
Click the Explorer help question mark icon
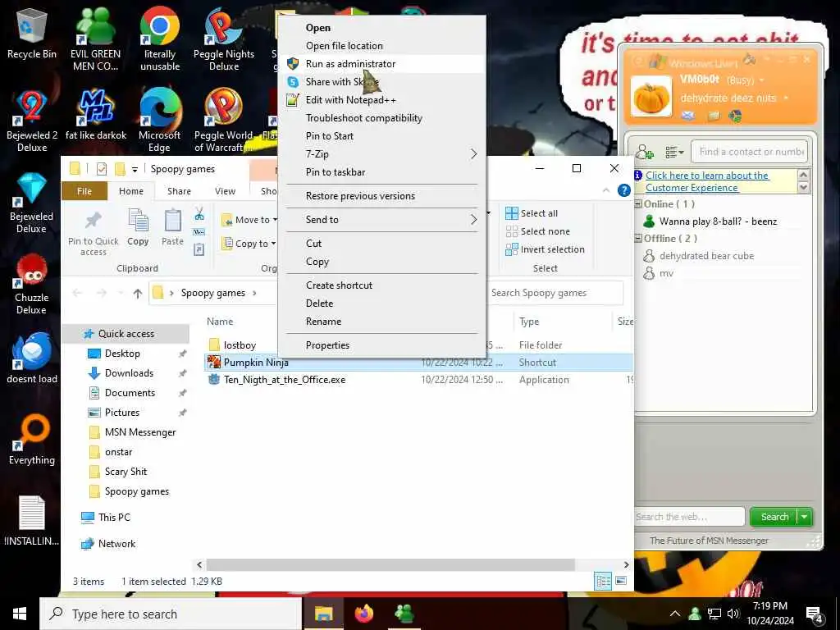pos(623,190)
